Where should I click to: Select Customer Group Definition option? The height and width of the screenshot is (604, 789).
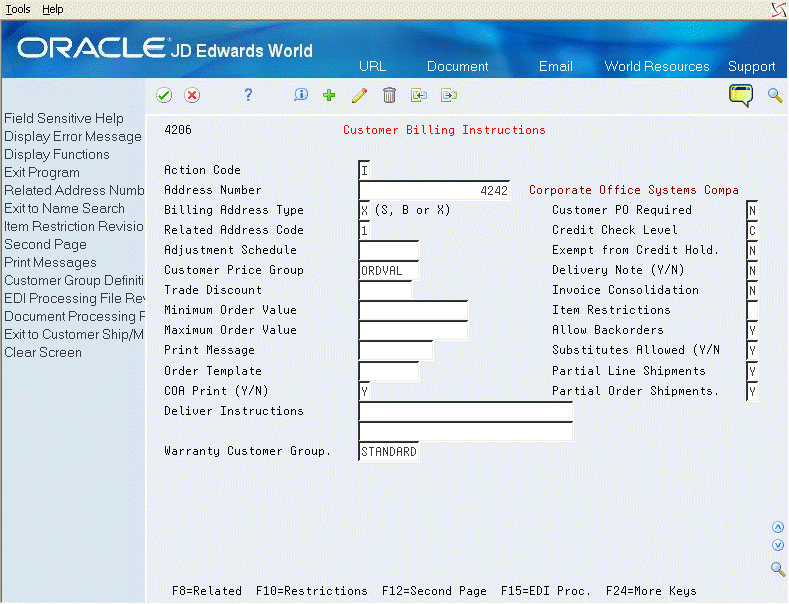pos(74,280)
